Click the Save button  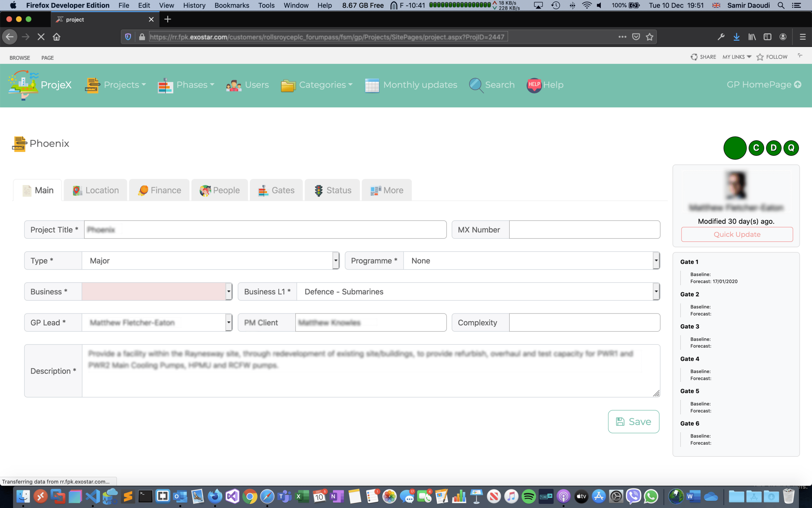click(633, 422)
